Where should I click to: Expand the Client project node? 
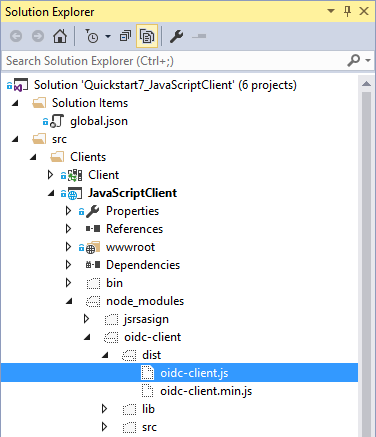[x=50, y=175]
